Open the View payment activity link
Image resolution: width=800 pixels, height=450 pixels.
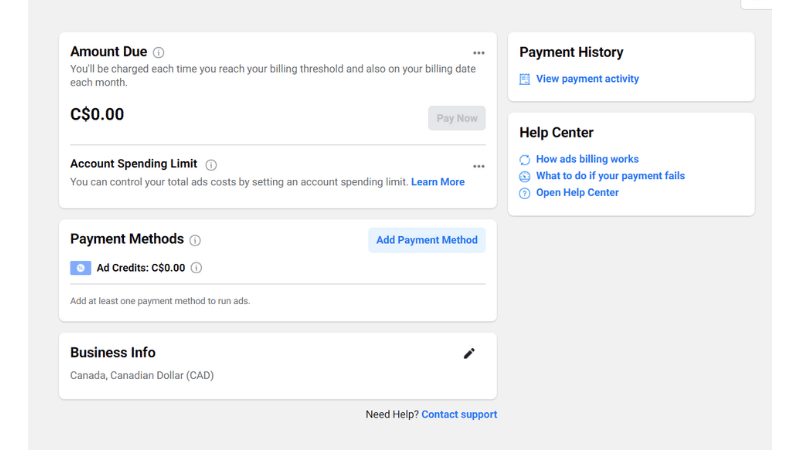click(x=587, y=79)
